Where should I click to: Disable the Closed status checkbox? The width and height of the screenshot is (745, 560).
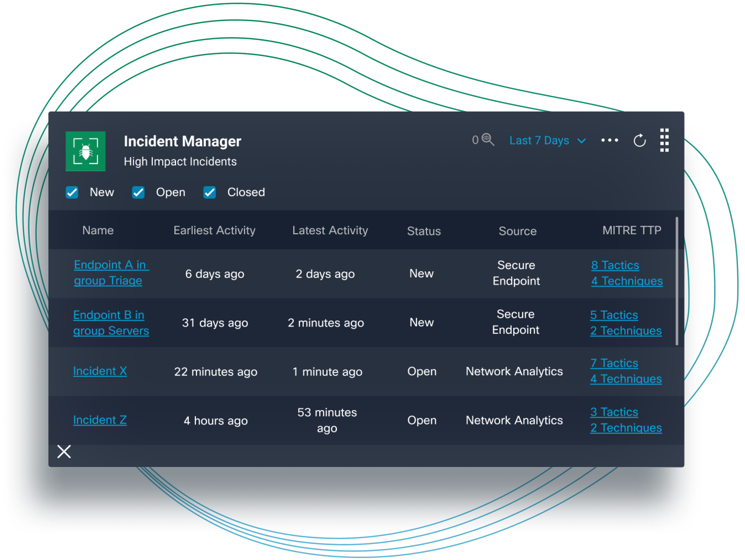[209, 192]
